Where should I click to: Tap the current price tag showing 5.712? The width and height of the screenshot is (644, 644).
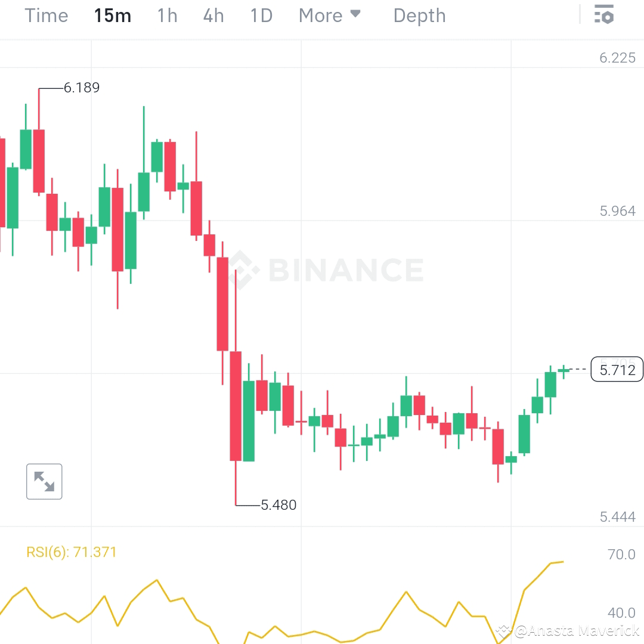pos(617,370)
